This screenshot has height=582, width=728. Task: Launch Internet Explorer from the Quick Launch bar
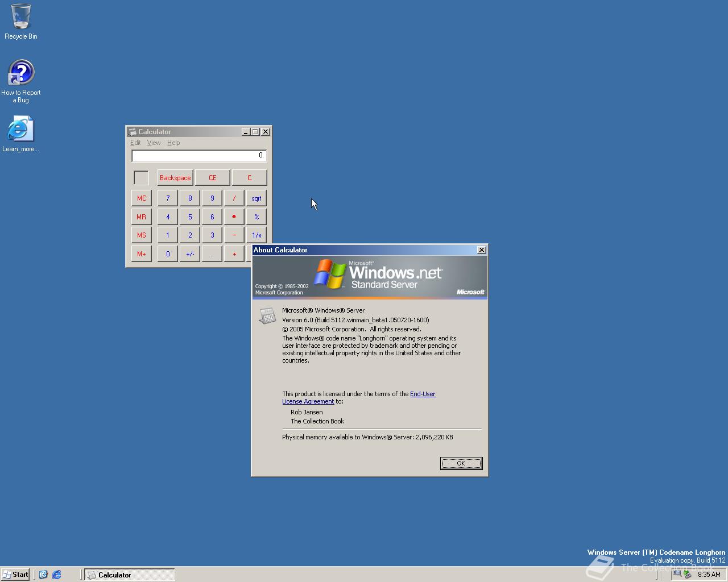coord(56,575)
